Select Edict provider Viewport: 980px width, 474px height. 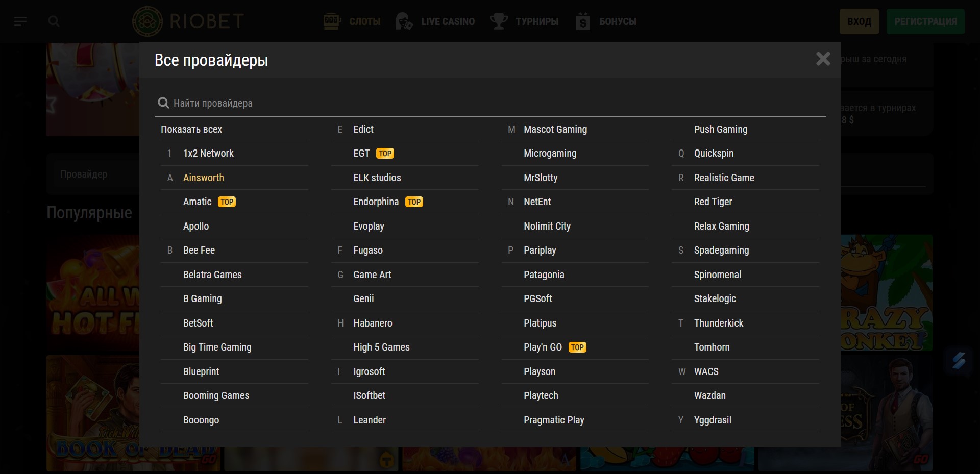363,129
